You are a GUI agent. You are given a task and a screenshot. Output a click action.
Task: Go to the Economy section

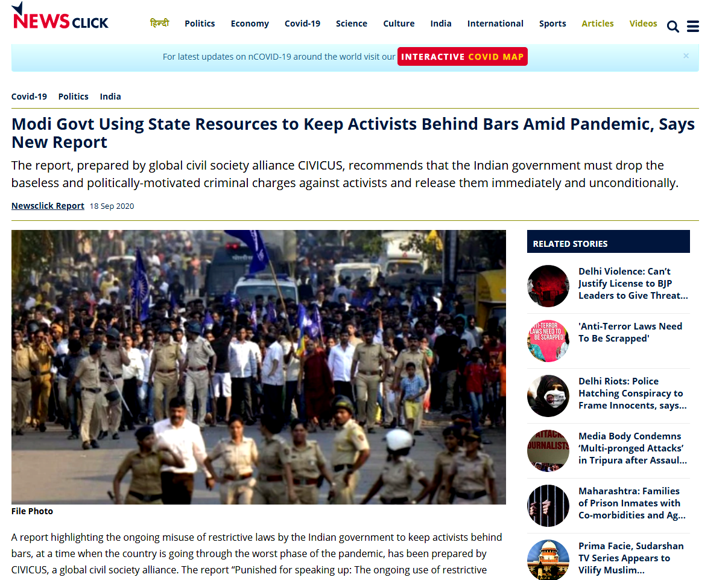tap(250, 24)
